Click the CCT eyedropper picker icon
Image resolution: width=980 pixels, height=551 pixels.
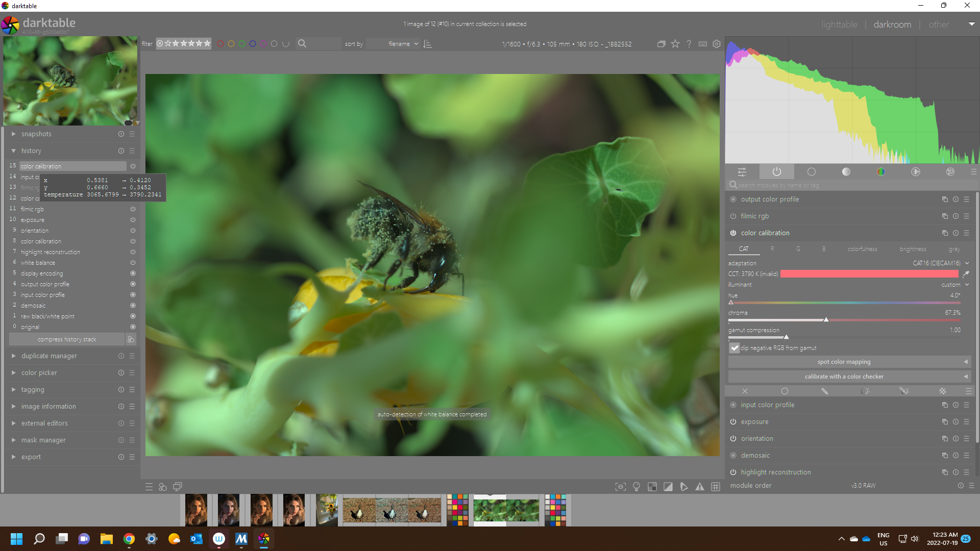(966, 274)
